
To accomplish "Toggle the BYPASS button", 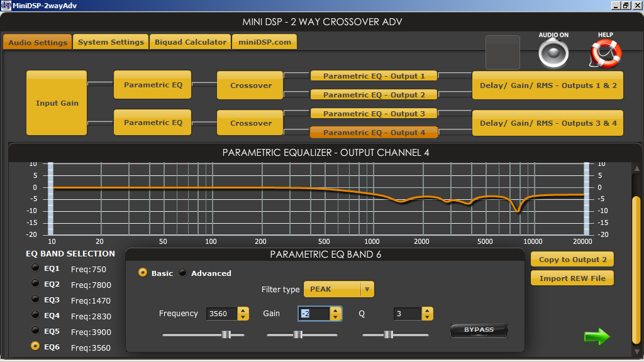I will coord(479,330).
